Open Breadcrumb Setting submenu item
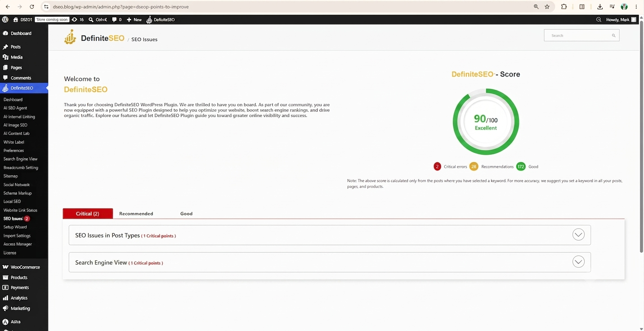644x331 pixels. pyautogui.click(x=21, y=168)
